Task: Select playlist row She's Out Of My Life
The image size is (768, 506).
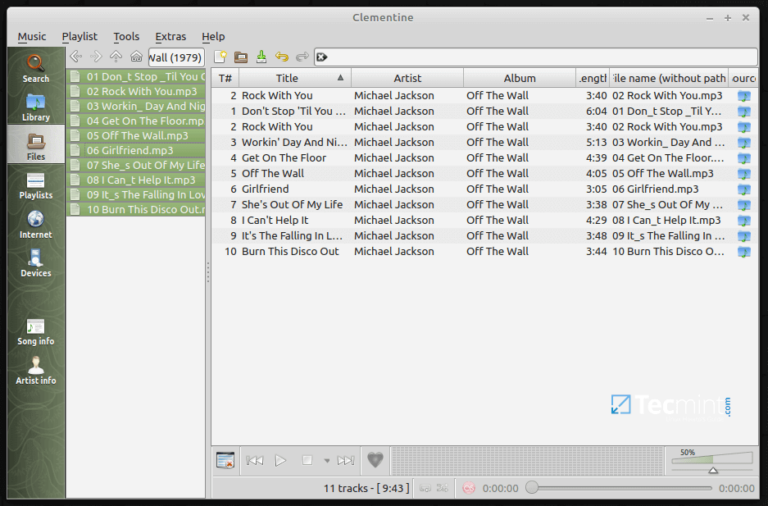Action: (x=484, y=205)
